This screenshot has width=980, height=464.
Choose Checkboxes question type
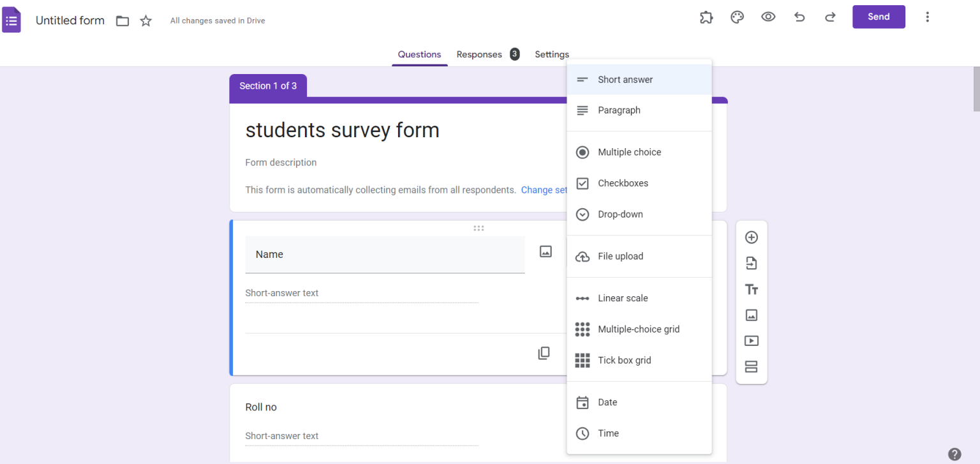coord(639,183)
